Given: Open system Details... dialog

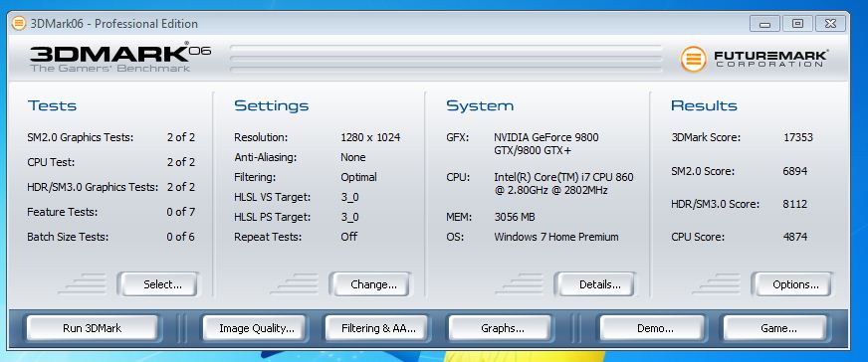Looking at the screenshot, I should (x=597, y=284).
